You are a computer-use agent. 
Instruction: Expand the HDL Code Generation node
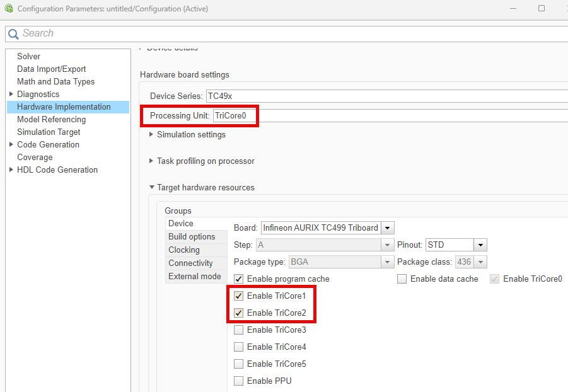[x=11, y=170]
